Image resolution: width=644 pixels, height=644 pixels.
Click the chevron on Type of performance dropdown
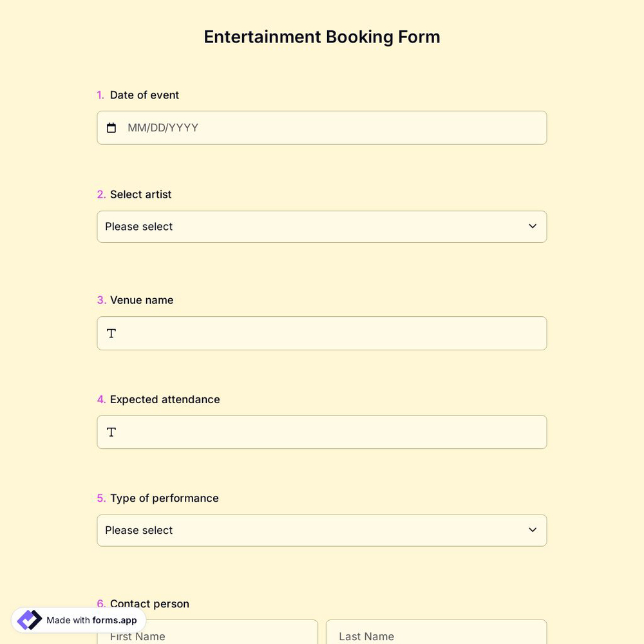532,529
